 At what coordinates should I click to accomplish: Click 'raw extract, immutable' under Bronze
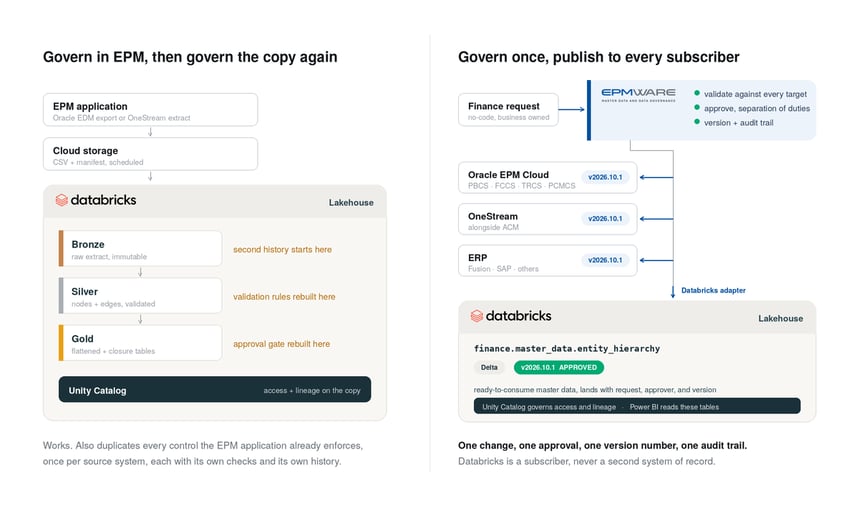tap(109, 256)
